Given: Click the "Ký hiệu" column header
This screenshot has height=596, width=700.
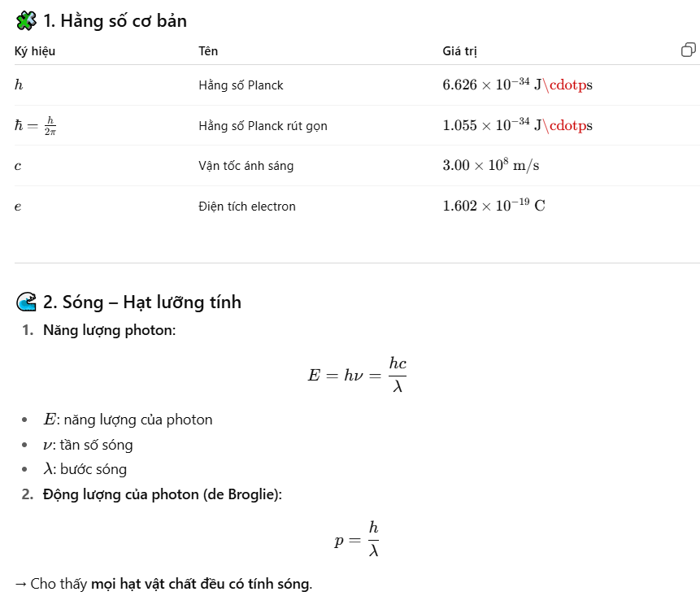Looking at the screenshot, I should (x=35, y=51).
